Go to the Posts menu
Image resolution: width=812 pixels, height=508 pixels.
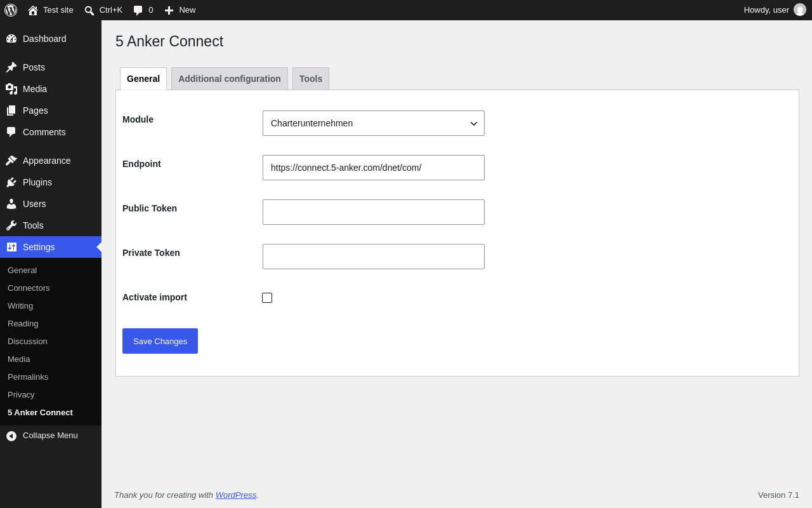pos(51,67)
